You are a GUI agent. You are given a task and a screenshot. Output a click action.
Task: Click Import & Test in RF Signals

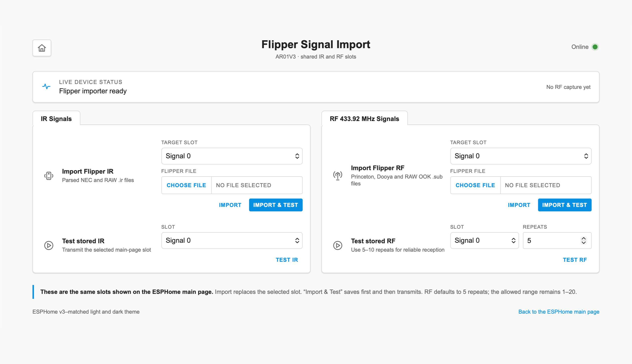565,205
